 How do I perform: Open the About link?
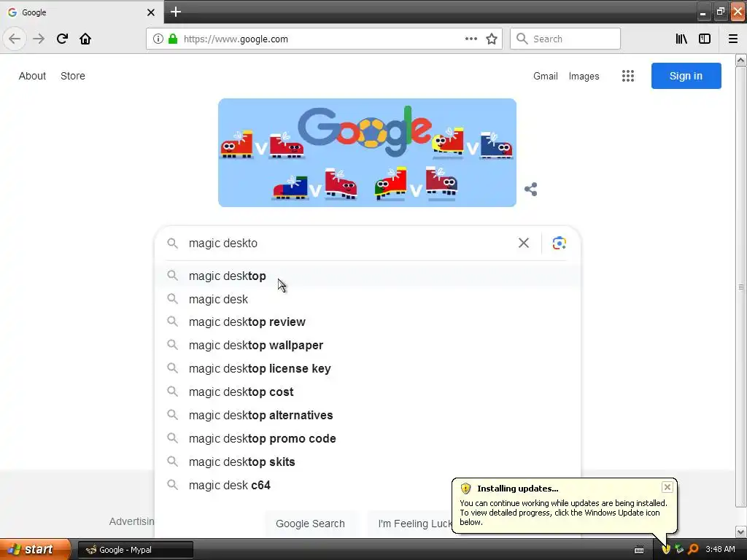click(32, 76)
